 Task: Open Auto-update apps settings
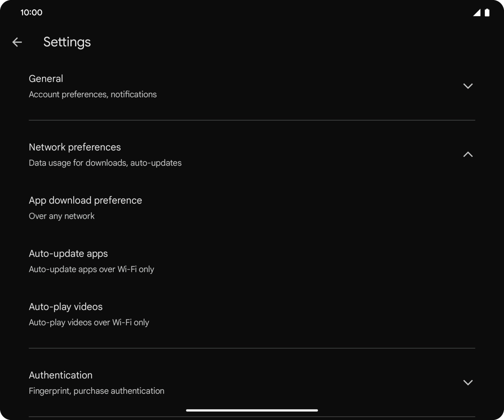pos(252,260)
